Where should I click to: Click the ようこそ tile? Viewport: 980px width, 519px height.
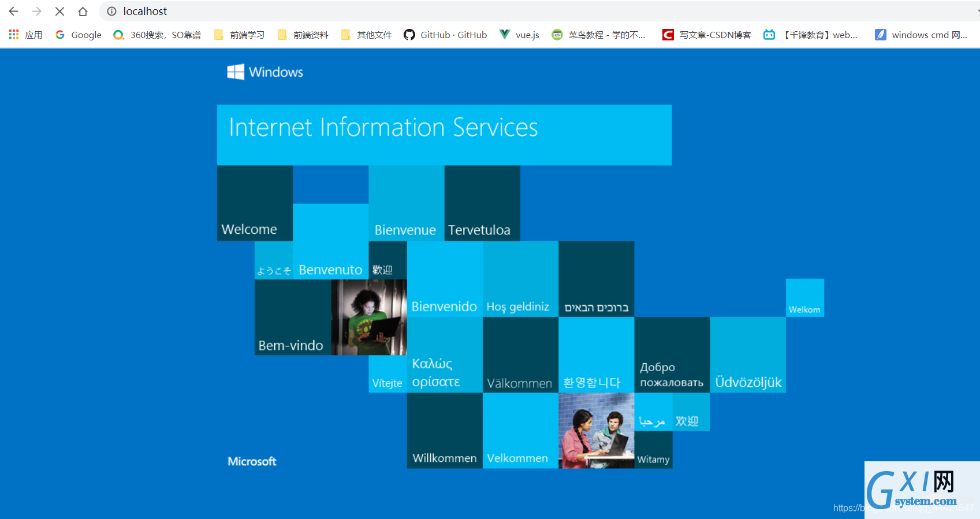point(274,260)
